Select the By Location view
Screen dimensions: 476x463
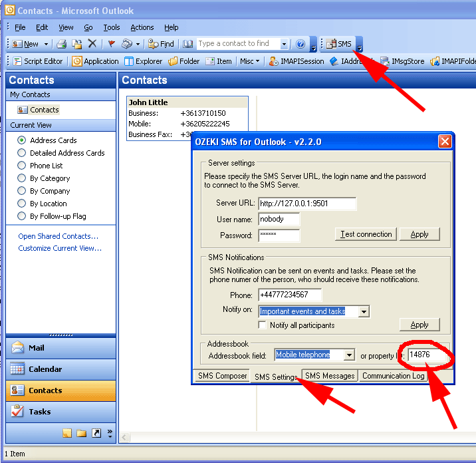[42, 204]
